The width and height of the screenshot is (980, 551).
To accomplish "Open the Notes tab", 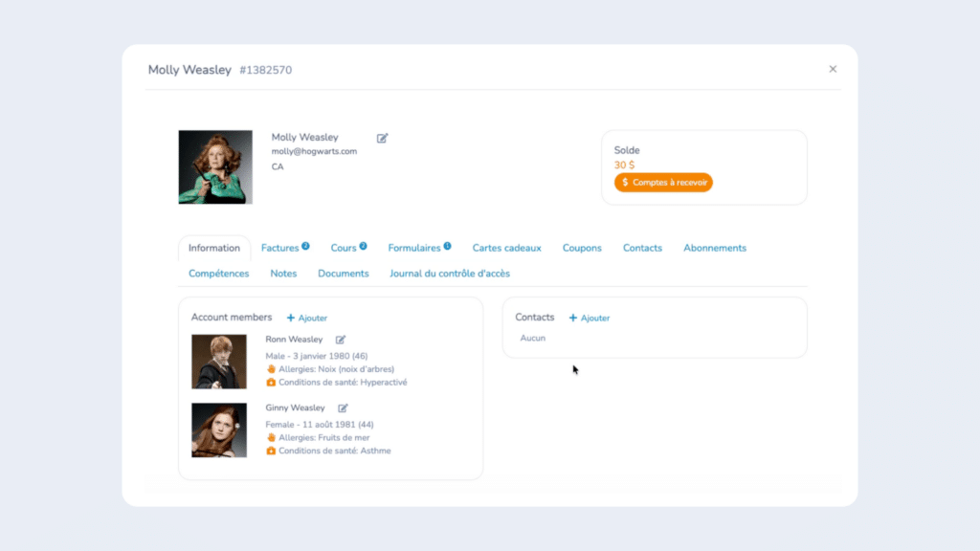I will tap(283, 274).
